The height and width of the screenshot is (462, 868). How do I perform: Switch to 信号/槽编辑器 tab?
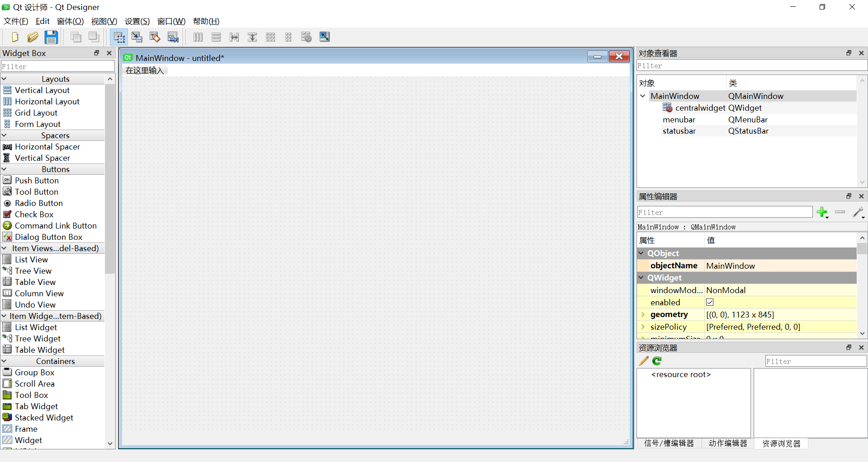coord(669,443)
